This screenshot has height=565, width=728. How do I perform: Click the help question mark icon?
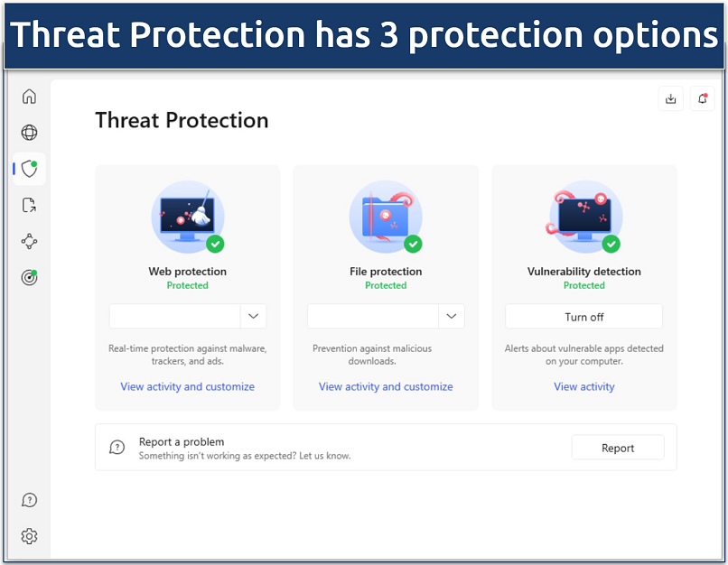tap(29, 499)
